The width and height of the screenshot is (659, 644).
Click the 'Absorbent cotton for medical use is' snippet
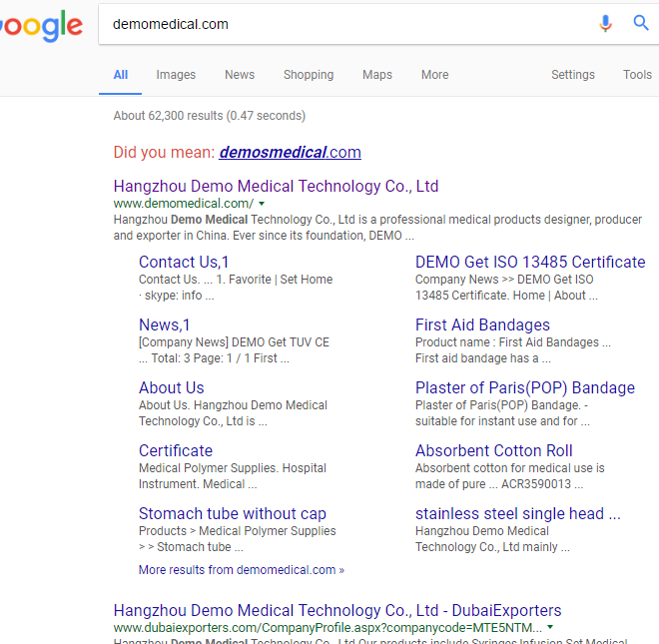[510, 468]
